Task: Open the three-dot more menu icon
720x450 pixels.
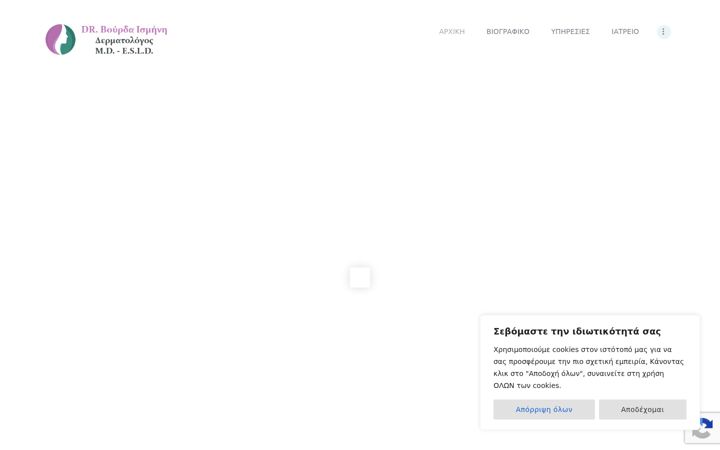Action: coord(664,32)
